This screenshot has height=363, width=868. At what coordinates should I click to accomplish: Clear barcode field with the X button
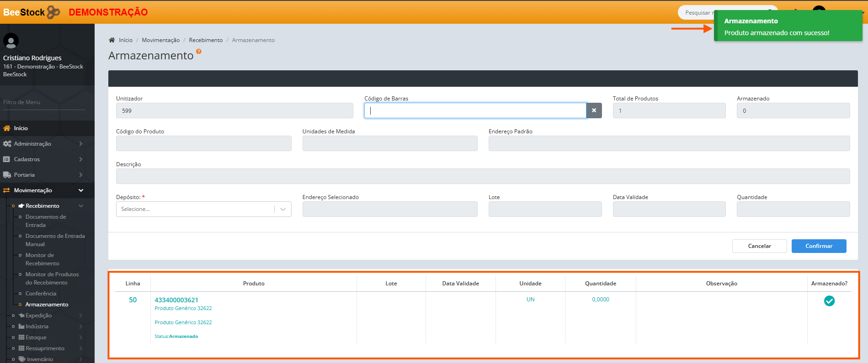594,110
